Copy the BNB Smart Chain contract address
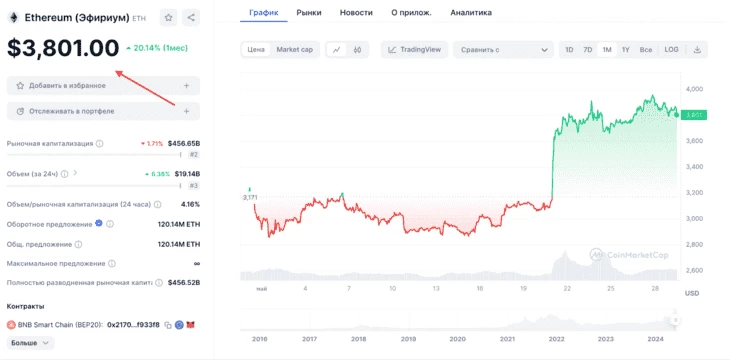Image resolution: width=730 pixels, height=360 pixels. point(168,325)
